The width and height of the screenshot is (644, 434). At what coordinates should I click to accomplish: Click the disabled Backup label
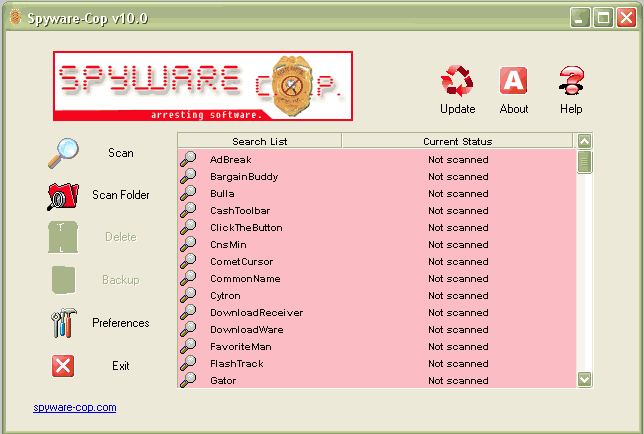point(121,280)
